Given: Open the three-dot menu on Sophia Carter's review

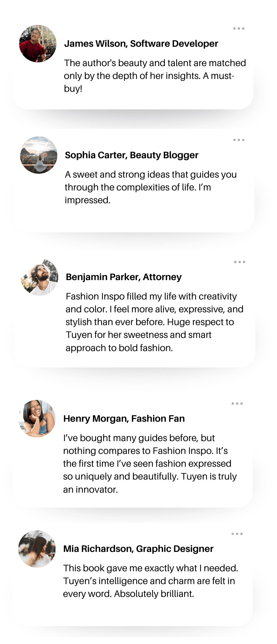Looking at the screenshot, I should click(x=239, y=140).
